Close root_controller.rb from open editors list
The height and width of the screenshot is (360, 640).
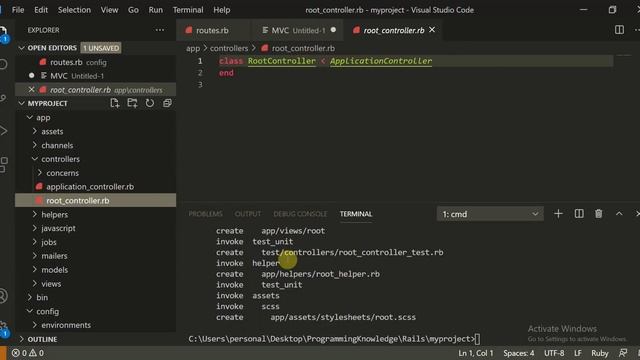pos(31,89)
